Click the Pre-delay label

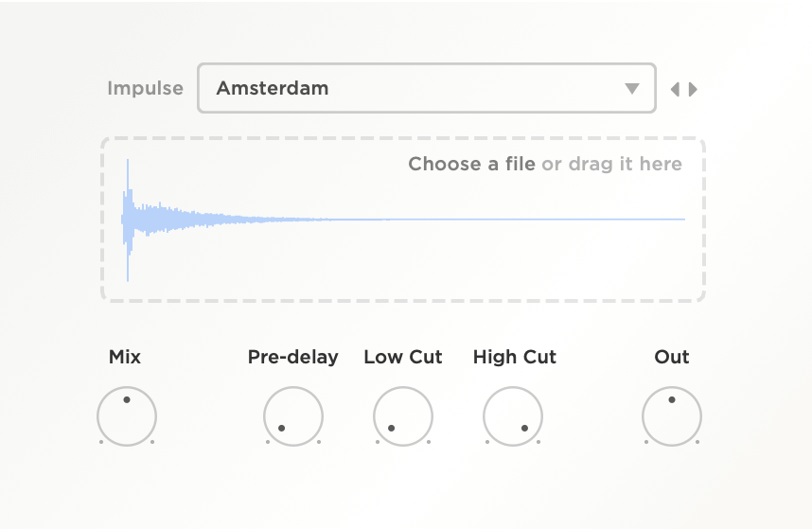pos(293,357)
